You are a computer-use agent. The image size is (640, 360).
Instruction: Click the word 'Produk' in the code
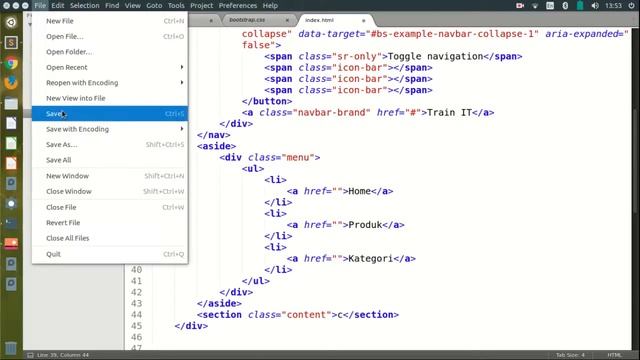point(365,225)
